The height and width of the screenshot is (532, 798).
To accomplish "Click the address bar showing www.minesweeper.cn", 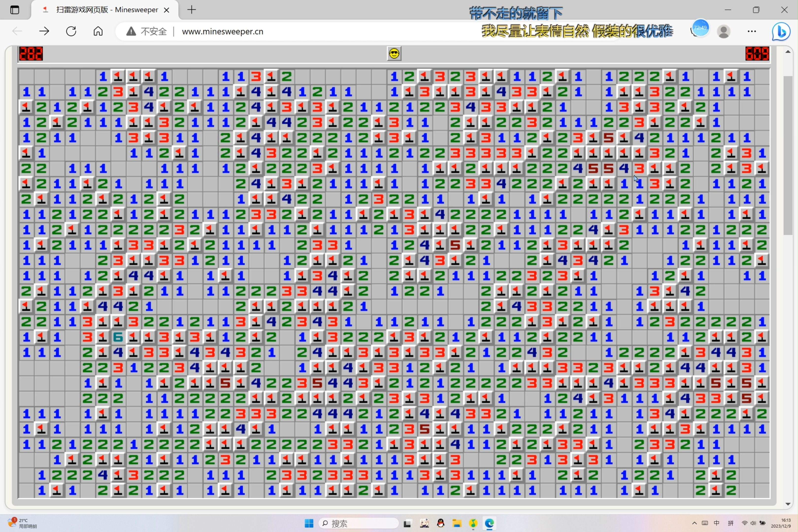I will click(x=223, y=32).
